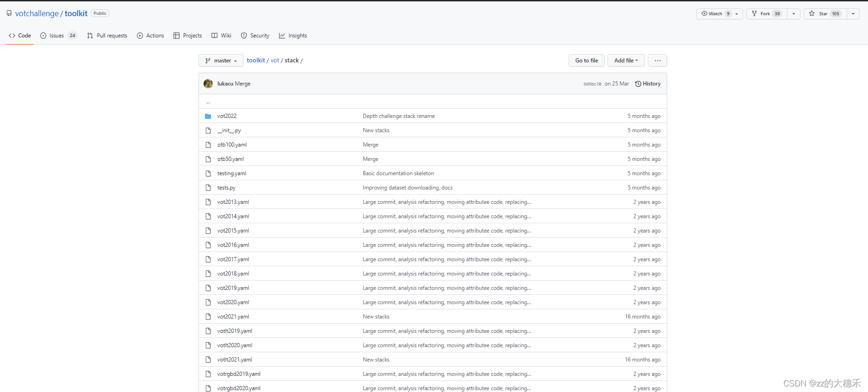The width and height of the screenshot is (868, 392).
Task: Expand the master branch dropdown
Action: click(x=221, y=61)
